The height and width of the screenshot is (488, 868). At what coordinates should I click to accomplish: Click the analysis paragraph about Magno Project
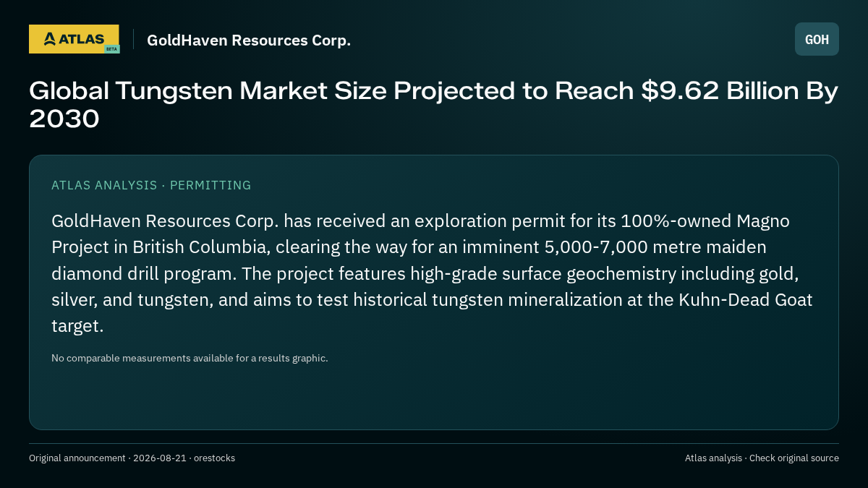[x=432, y=273]
